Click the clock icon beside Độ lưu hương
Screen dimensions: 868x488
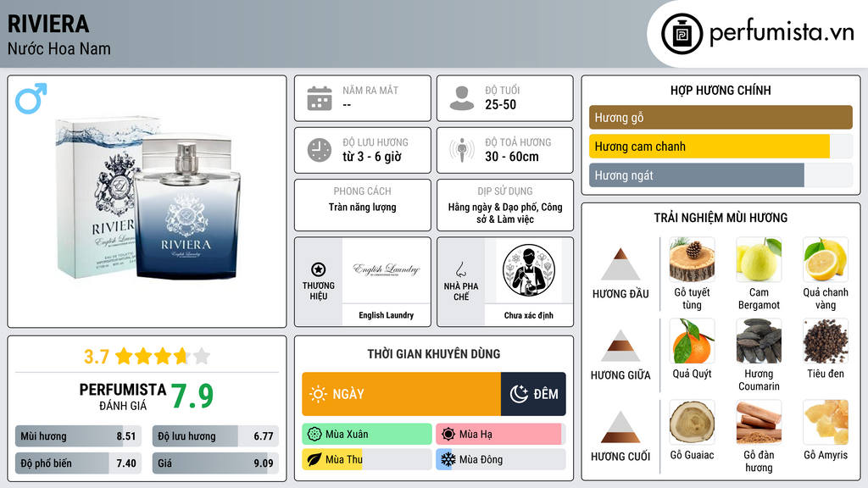(x=320, y=150)
